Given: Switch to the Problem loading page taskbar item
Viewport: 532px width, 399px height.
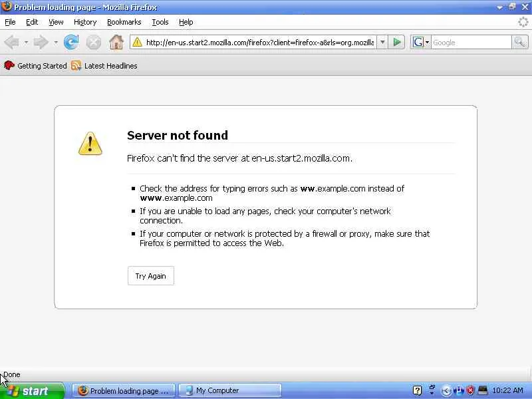Looking at the screenshot, I should pyautogui.click(x=124, y=391).
